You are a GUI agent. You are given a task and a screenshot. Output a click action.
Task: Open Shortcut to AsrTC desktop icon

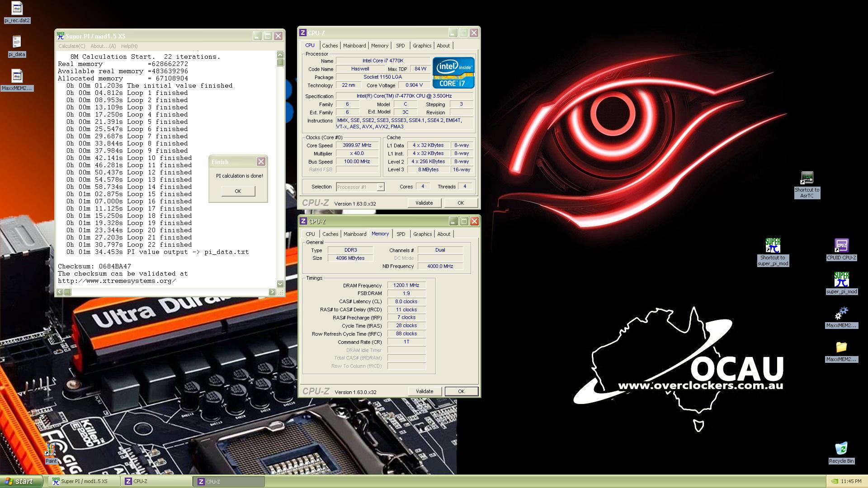807,178
